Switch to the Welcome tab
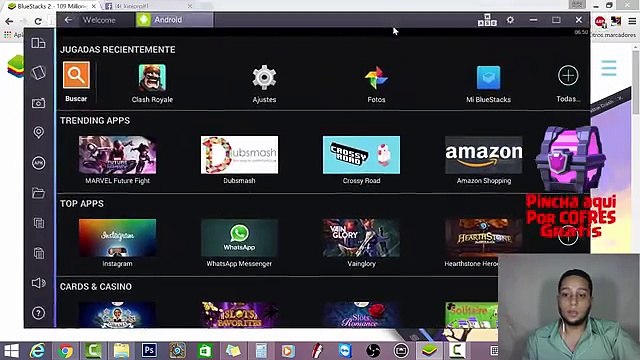Viewport: 640px width, 360px height. [x=99, y=20]
